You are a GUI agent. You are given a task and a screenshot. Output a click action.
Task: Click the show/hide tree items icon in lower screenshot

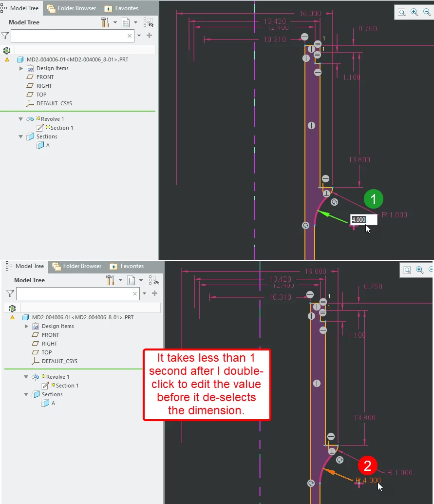(154, 280)
